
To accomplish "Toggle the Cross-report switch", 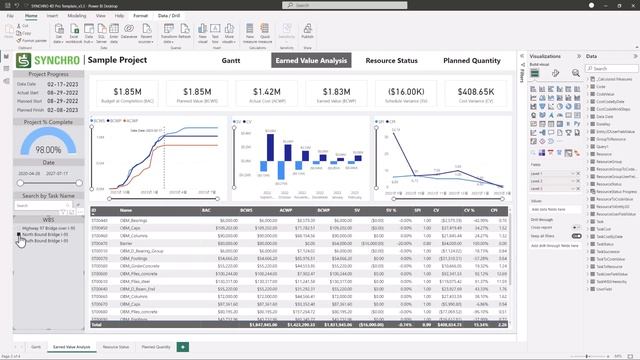I will tap(576, 227).
